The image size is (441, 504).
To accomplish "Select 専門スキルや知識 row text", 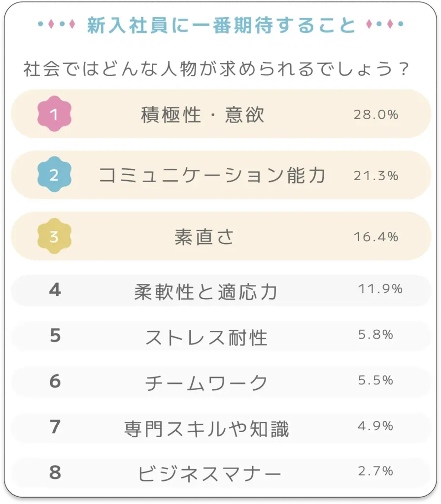I will (x=206, y=429).
